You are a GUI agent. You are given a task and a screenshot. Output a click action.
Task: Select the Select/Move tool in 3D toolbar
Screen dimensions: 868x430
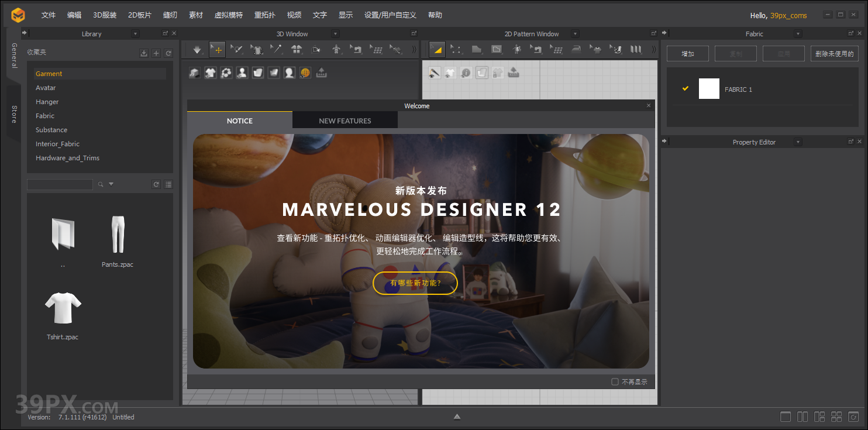[217, 50]
